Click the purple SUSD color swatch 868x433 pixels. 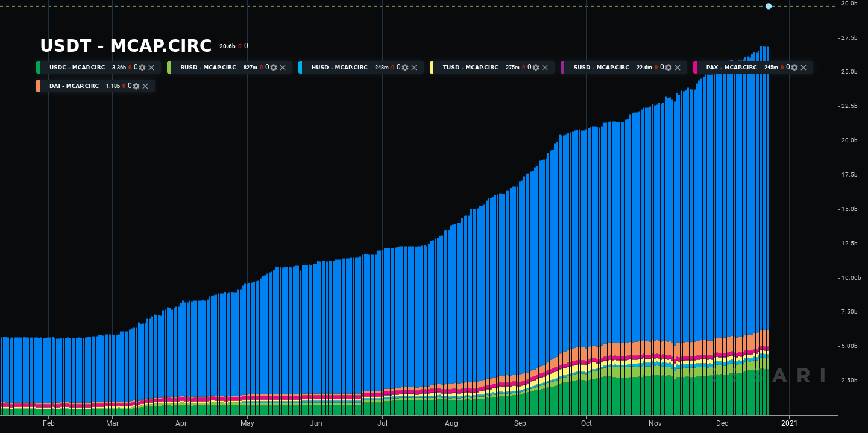point(562,68)
